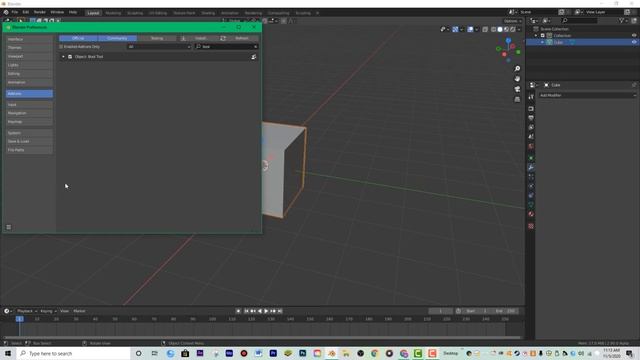
Task: Open the Help menu
Action: coord(73,12)
